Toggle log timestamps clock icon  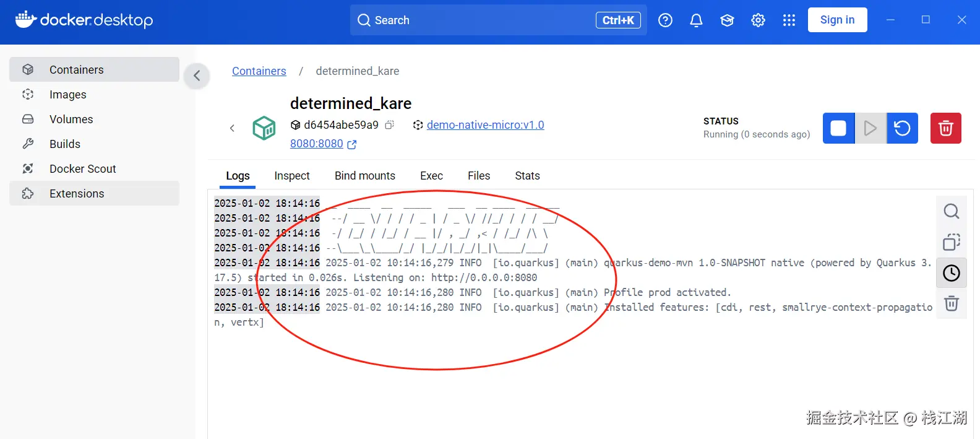952,273
